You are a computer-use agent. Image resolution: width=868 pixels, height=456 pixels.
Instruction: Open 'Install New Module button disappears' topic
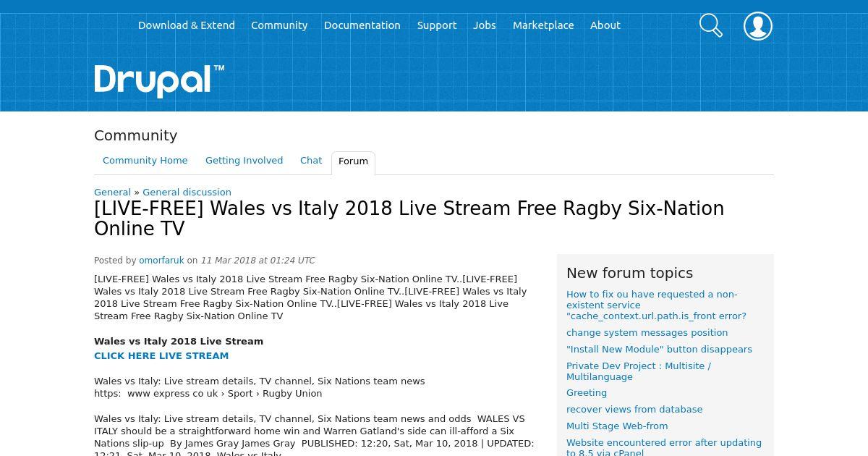coord(659,350)
